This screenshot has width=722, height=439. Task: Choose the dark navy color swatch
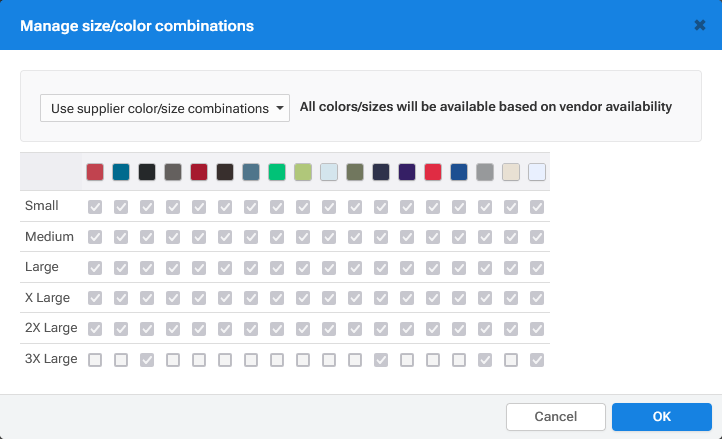coord(381,172)
